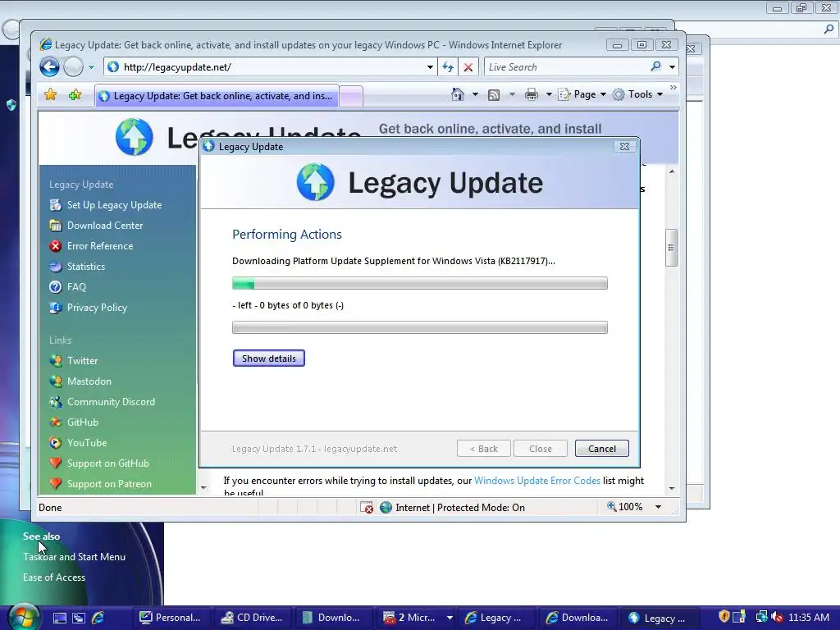Click the Live Search magnifier icon
This screenshot has width=840, height=630.
coord(655,66)
